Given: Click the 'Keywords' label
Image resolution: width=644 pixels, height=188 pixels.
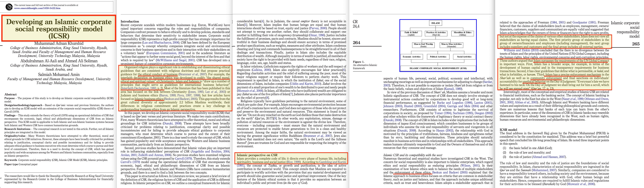Looking at the screenshot, I should (x=11, y=160).
